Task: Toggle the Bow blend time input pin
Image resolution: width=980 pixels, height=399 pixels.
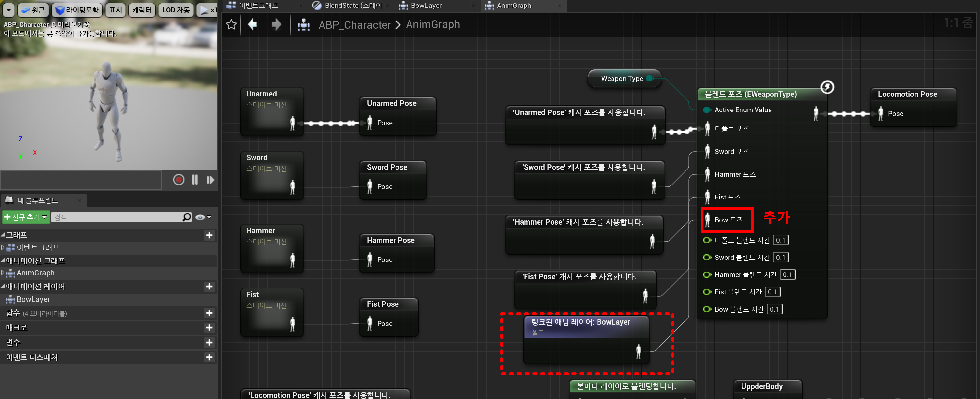Action: 707,309
